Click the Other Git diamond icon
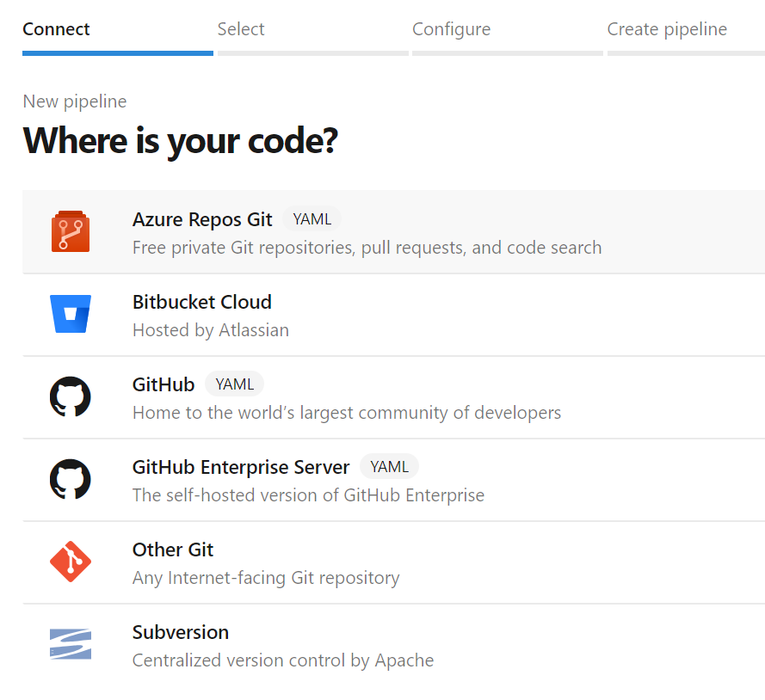765x700 pixels. [x=71, y=562]
